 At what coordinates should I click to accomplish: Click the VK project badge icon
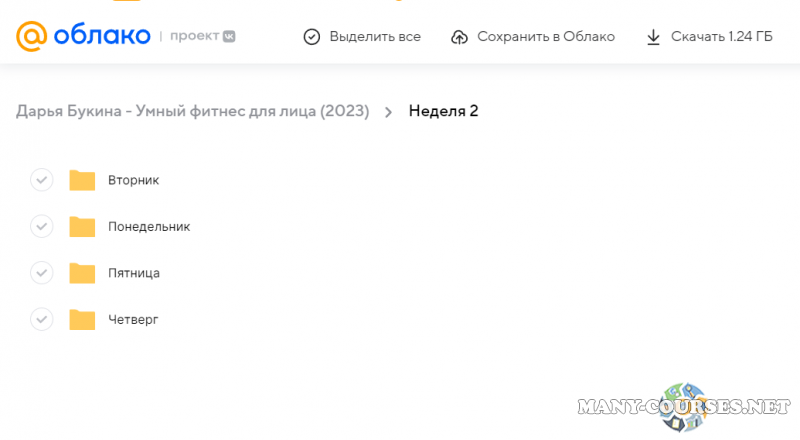tap(229, 37)
